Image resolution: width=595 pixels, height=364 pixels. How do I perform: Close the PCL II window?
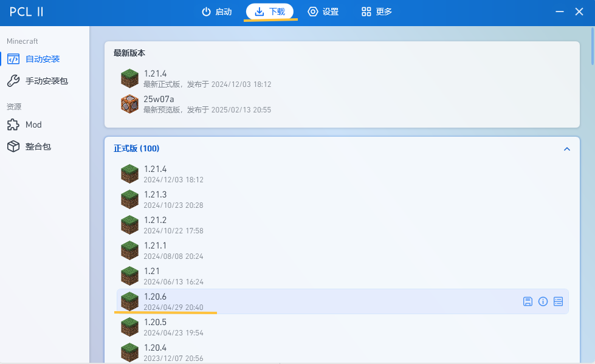pyautogui.click(x=579, y=12)
